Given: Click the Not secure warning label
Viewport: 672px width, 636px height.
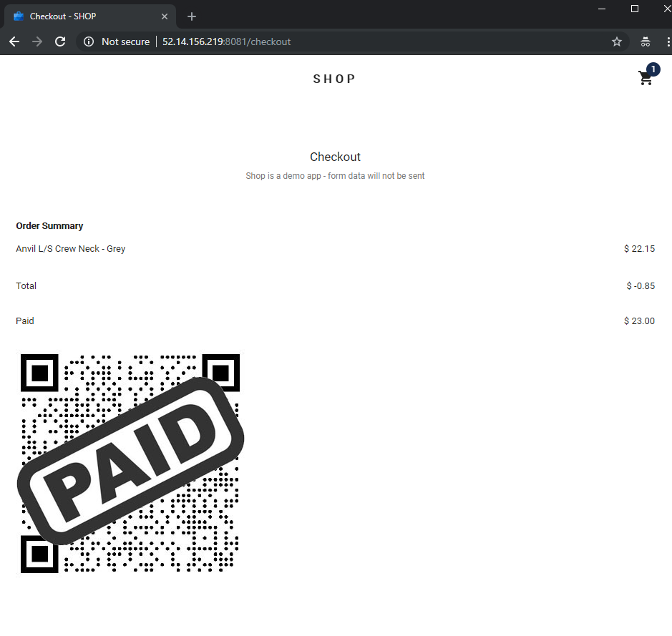Looking at the screenshot, I should (125, 41).
